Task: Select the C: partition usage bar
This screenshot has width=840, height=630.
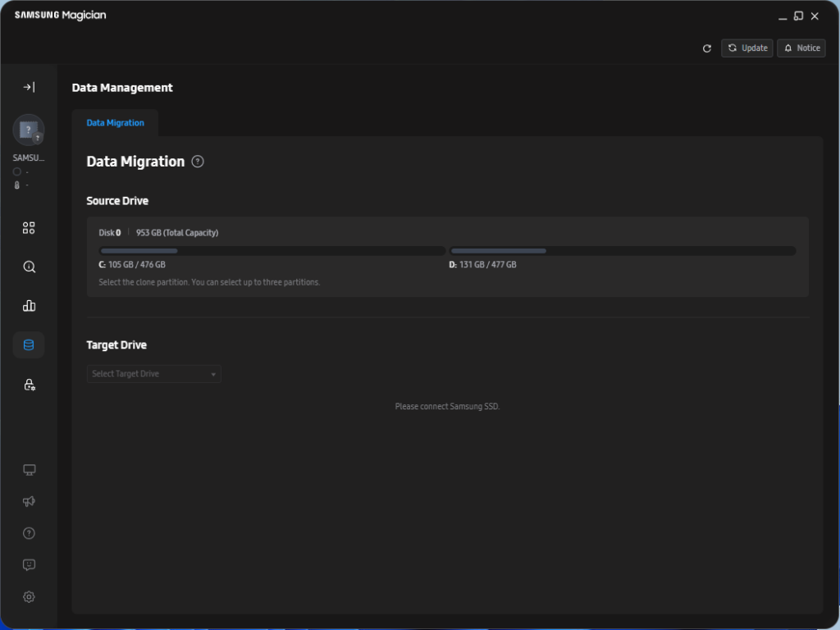Action: 272,251
